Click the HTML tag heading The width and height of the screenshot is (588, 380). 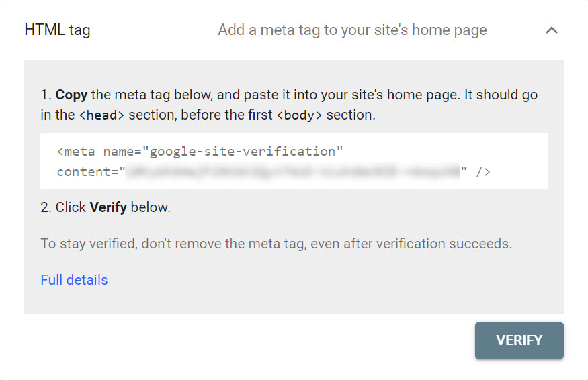(x=57, y=30)
